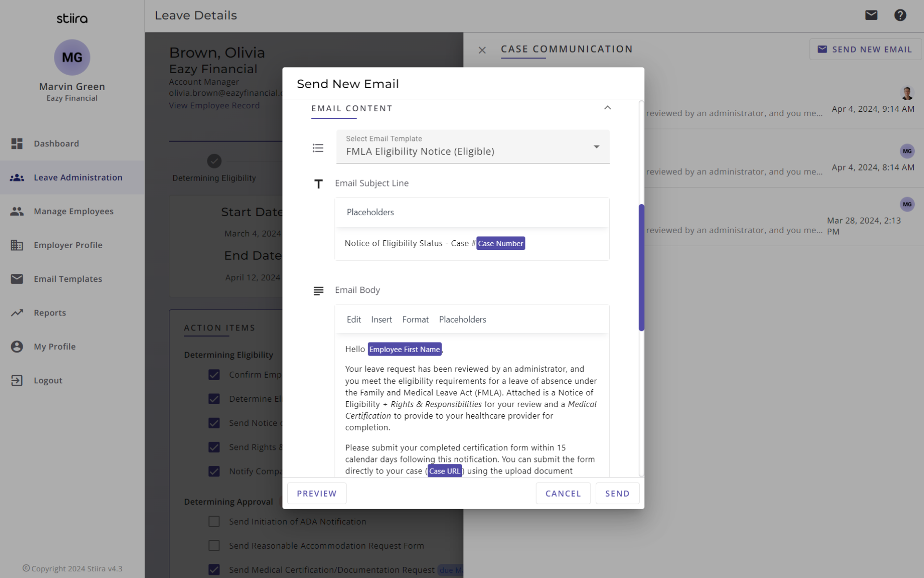The image size is (924, 578).
Task: Click the Send button
Action: click(617, 493)
